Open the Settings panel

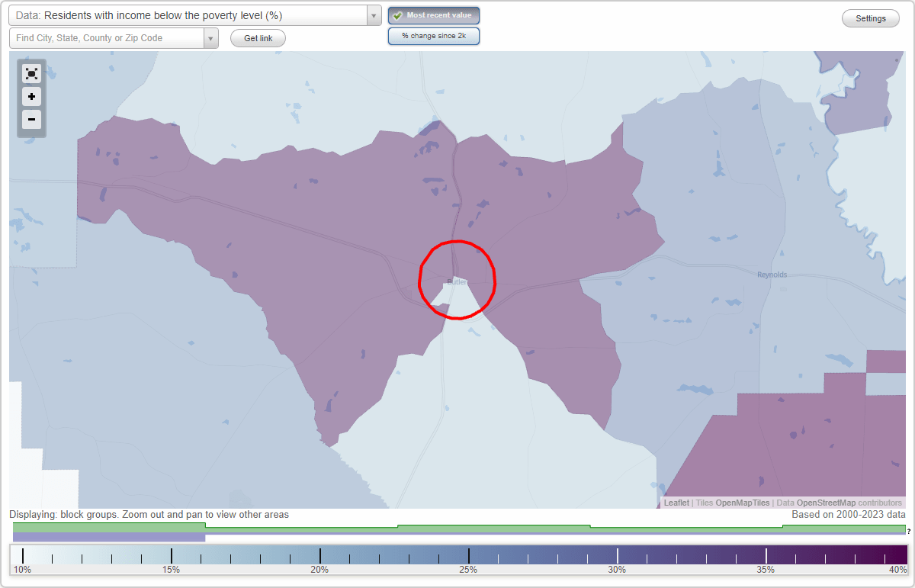point(870,18)
